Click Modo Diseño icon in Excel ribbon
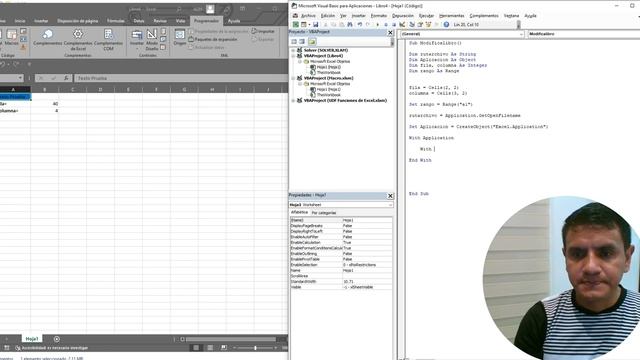The image size is (640, 360). click(152, 34)
